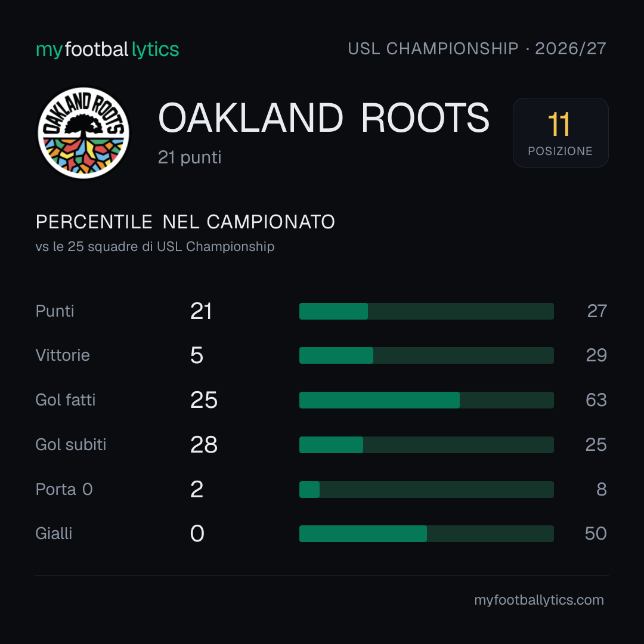Click the Oakland Roots club crest
Viewport: 644px width, 644px height.
click(x=83, y=132)
